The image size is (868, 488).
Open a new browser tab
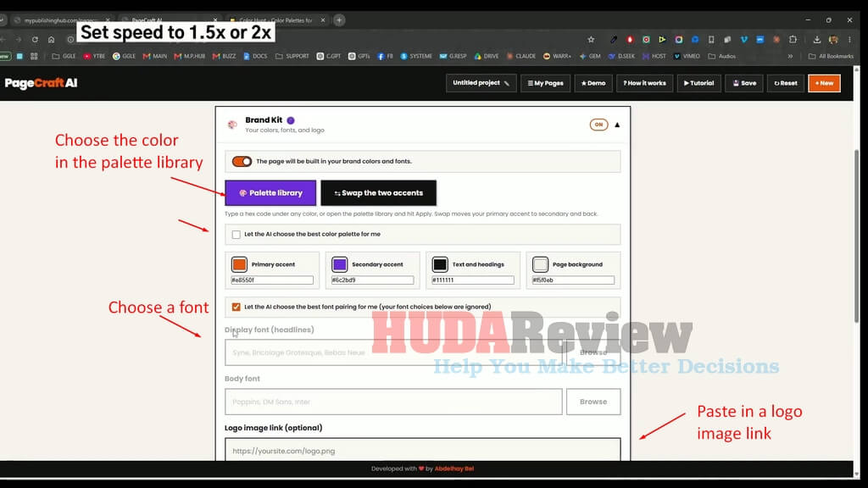pos(339,20)
